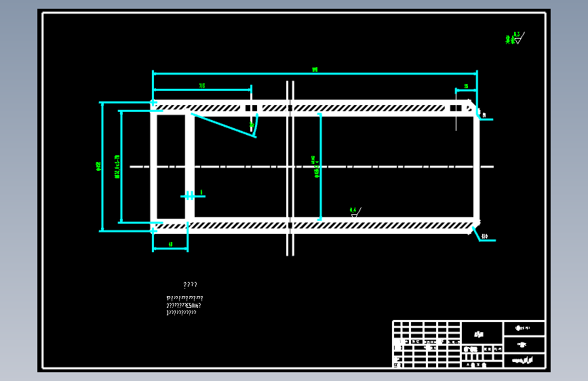Select the roughness symbol on the inner bore
The width and height of the screenshot is (588, 381).
click(355, 212)
